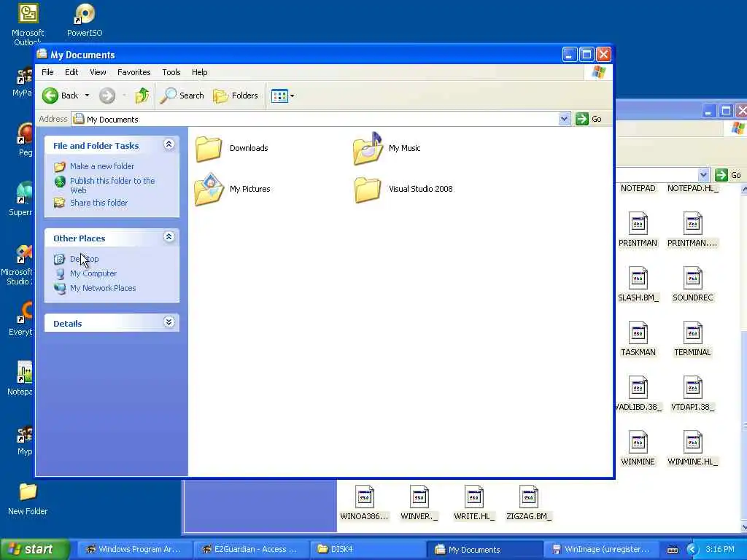Image resolution: width=747 pixels, height=560 pixels.
Task: Switch to E2Guardian taskbar button
Action: point(251,550)
